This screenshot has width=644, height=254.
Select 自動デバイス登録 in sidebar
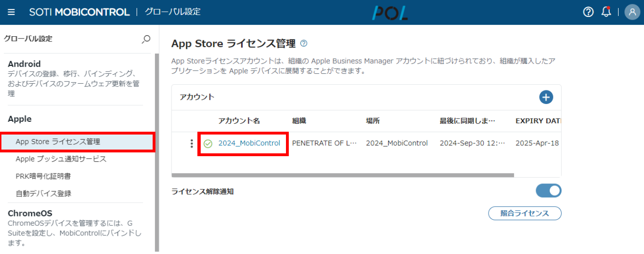43,193
